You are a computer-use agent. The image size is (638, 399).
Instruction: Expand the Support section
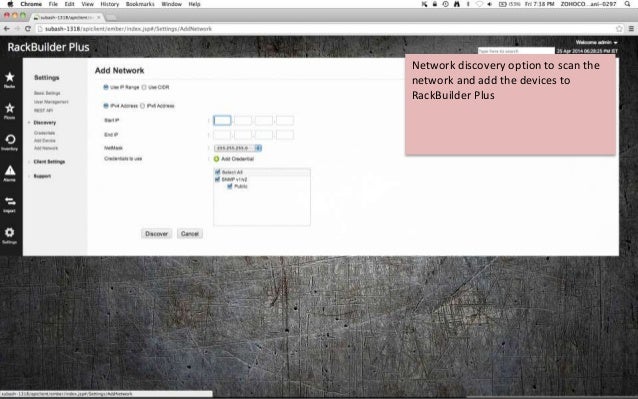42,176
